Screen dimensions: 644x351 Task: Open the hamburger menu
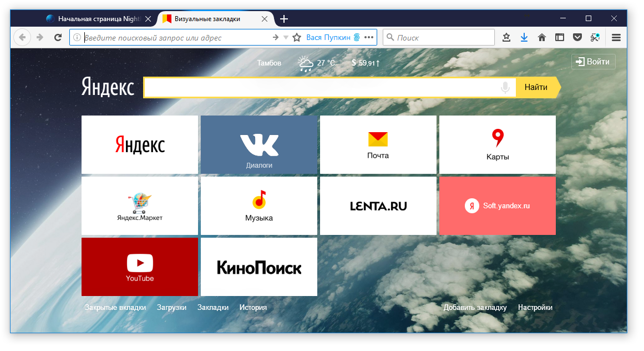click(616, 38)
